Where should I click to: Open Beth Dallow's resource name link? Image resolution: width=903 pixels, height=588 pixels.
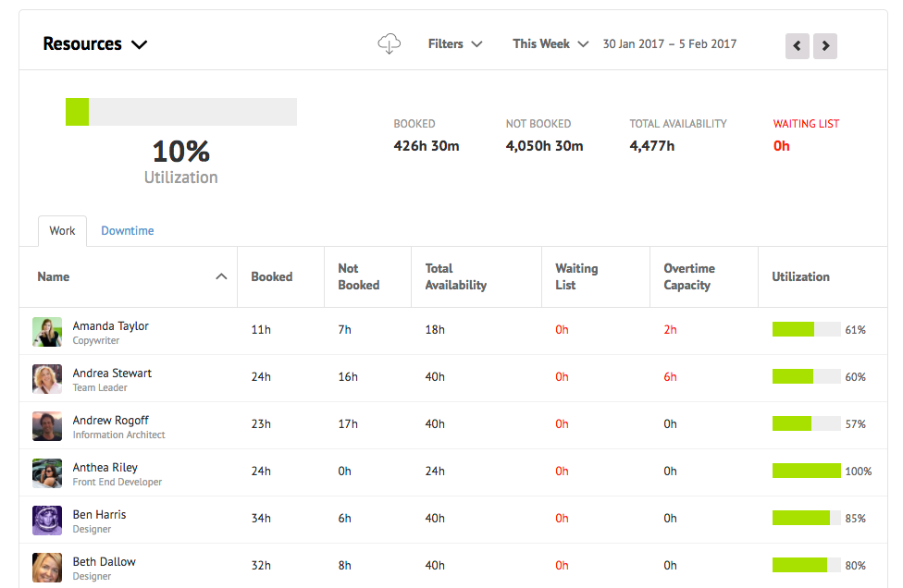tap(105, 561)
